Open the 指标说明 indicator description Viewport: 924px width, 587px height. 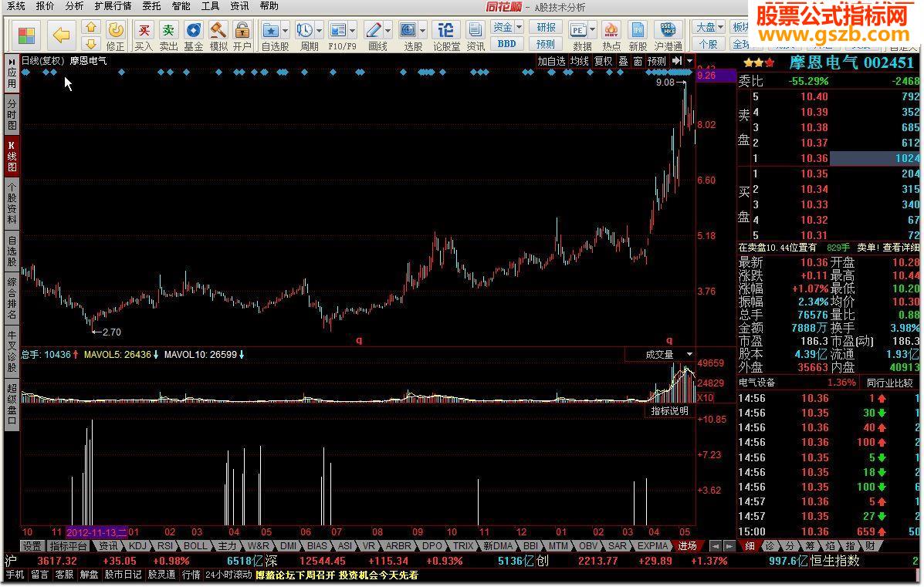pos(669,411)
